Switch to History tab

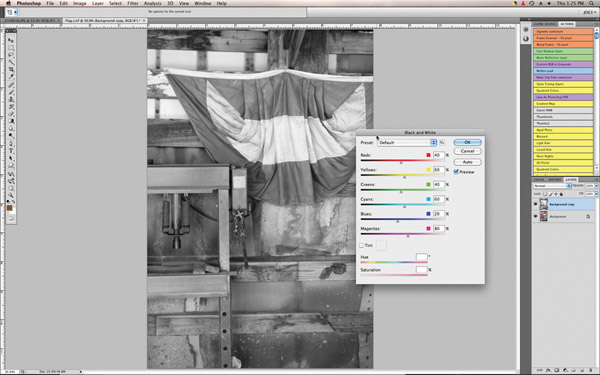(x=554, y=179)
